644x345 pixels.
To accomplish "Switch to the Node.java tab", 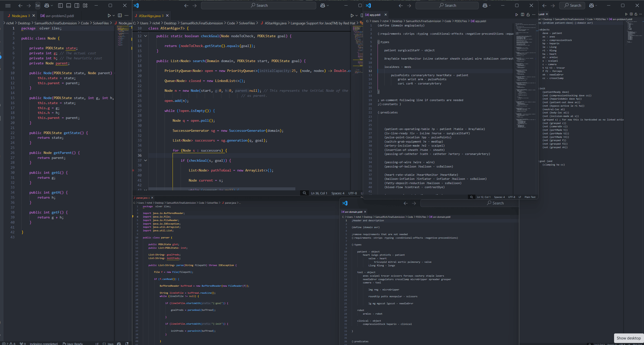I will pyautogui.click(x=19, y=16).
